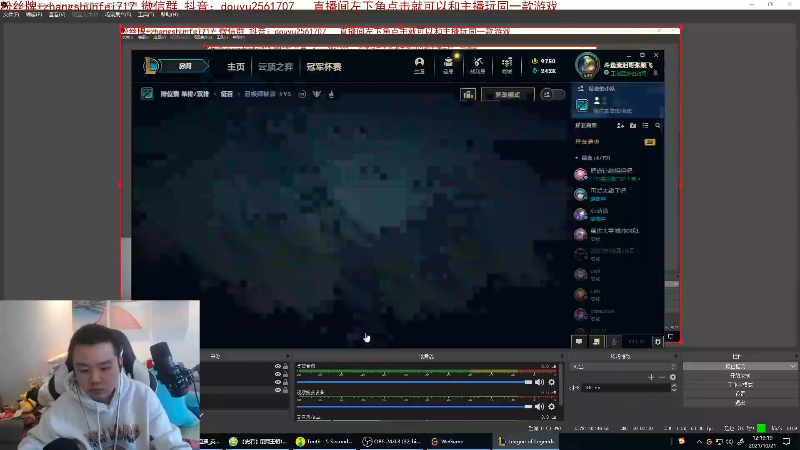Click the Sogou input icon in system tray
Image resolution: width=800 pixels, height=450 pixels.
pos(682,441)
